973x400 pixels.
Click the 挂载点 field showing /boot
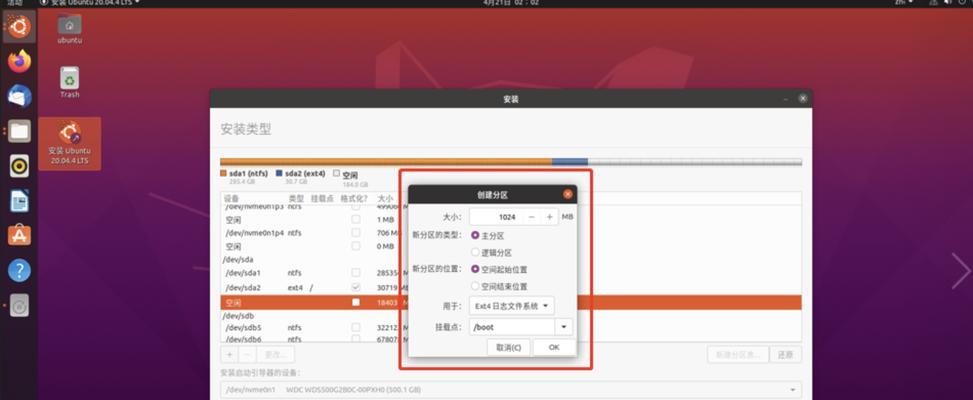(x=512, y=327)
